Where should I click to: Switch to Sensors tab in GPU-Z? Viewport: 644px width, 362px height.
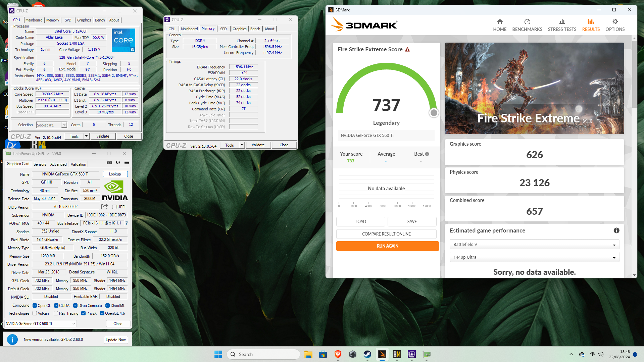(x=40, y=164)
